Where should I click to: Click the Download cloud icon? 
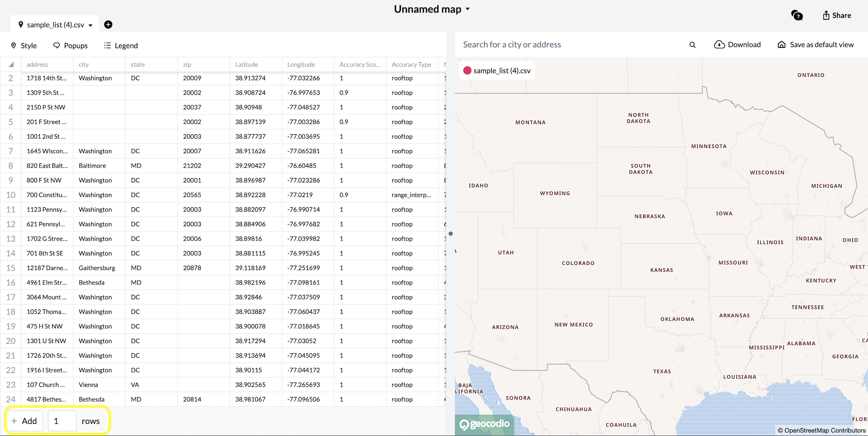click(719, 45)
